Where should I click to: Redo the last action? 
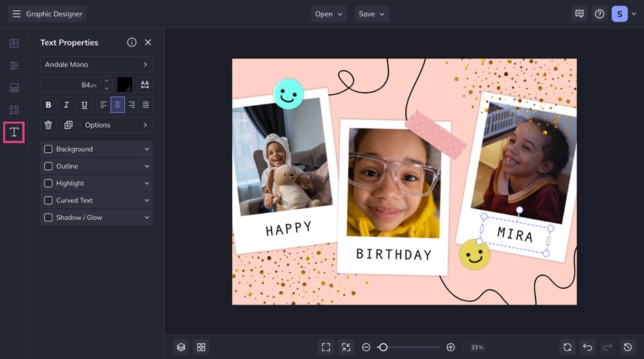[607, 347]
